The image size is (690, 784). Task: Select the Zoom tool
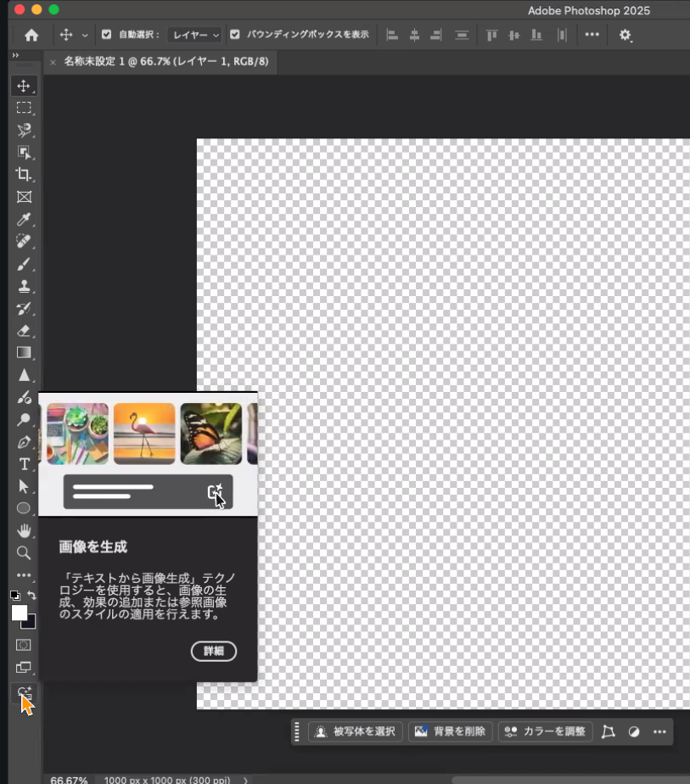pyautogui.click(x=24, y=553)
